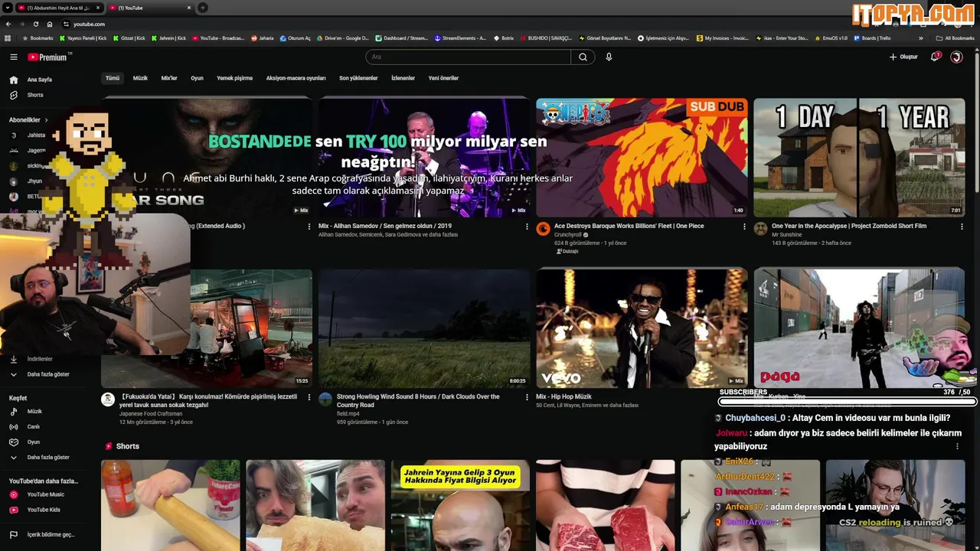This screenshot has height=551, width=980.
Task: Select the Mix'ler filter chip
Action: pos(169,78)
